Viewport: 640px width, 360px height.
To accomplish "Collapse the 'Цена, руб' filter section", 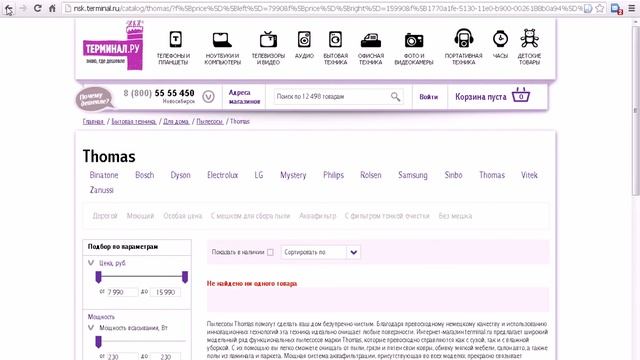I will 91,263.
